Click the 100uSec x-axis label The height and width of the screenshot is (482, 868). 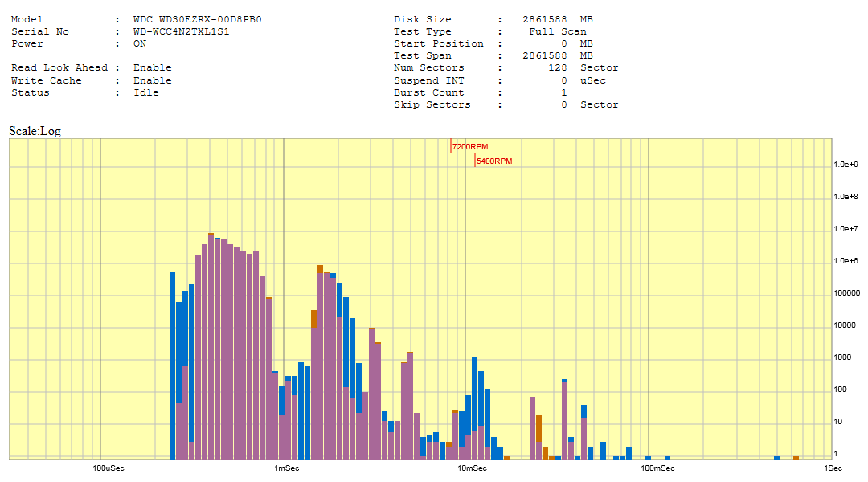108,468
